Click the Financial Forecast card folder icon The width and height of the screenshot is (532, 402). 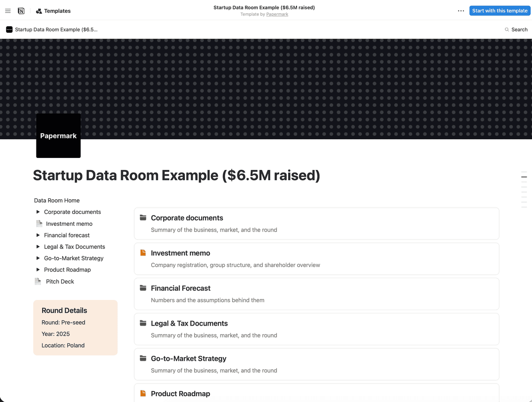point(143,288)
